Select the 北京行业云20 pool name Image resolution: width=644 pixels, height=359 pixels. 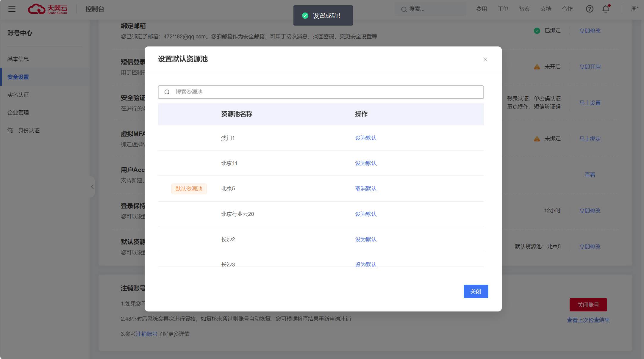[x=237, y=214]
